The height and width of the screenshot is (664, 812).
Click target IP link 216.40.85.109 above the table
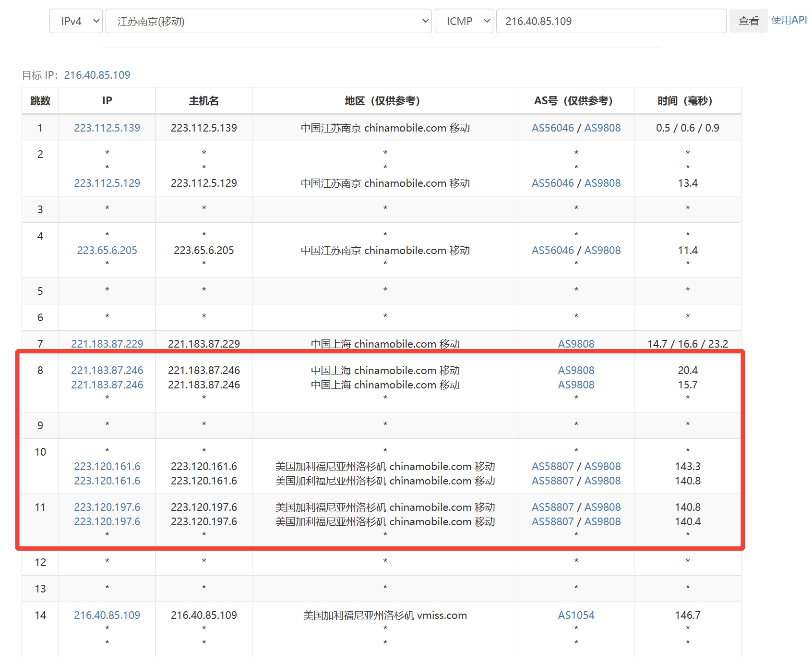click(97, 75)
